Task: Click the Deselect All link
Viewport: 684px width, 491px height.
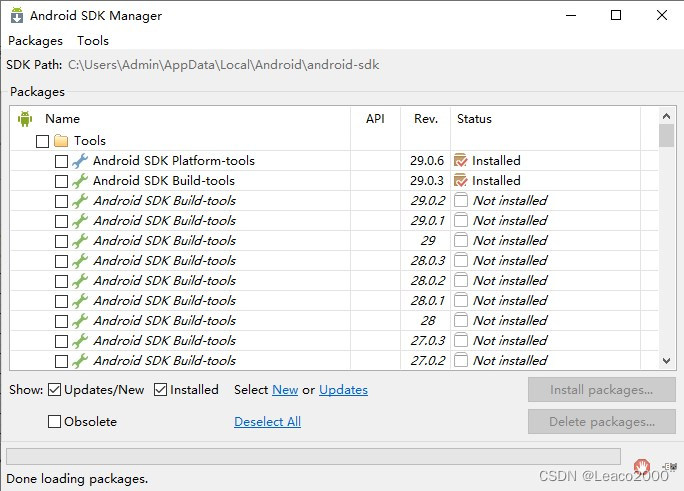Action: (x=267, y=422)
